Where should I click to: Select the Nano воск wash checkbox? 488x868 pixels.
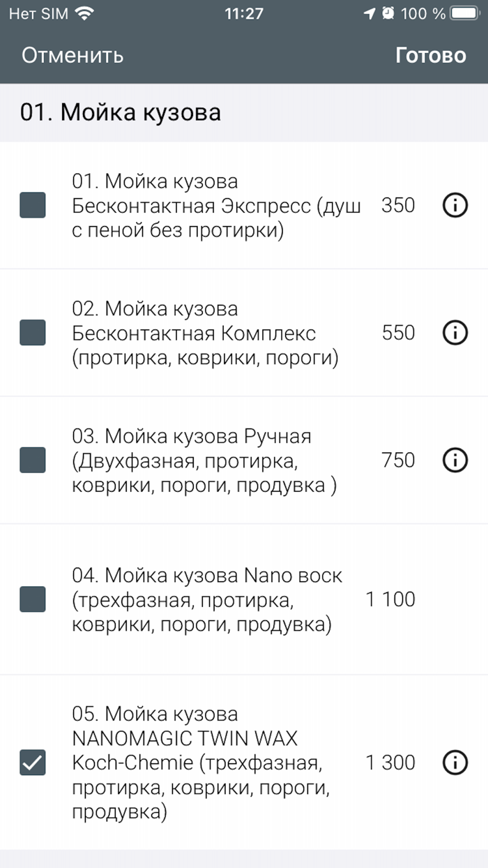click(x=33, y=599)
